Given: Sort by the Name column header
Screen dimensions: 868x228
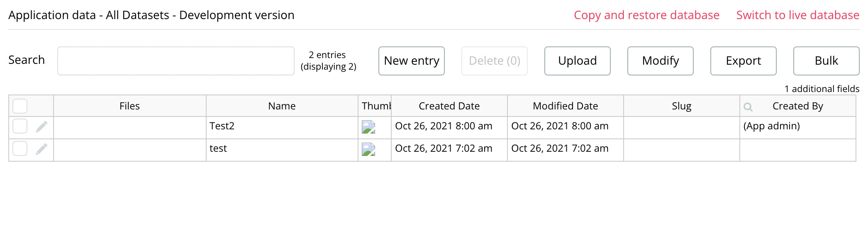Looking at the screenshot, I should [282, 106].
